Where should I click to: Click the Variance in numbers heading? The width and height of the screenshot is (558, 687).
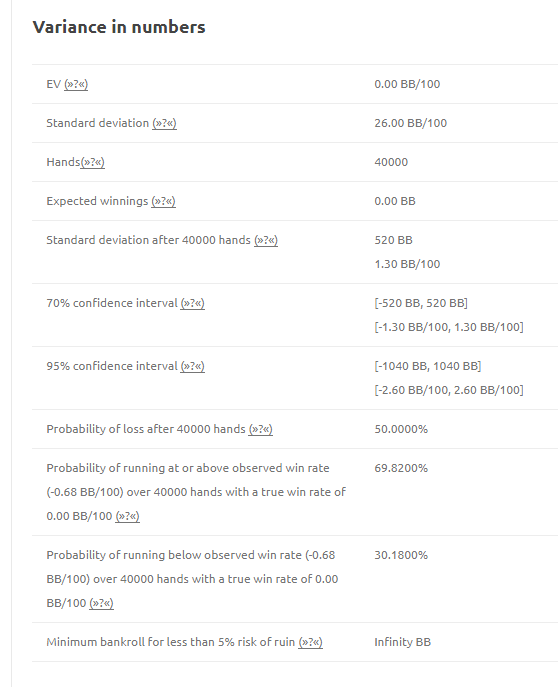click(119, 27)
